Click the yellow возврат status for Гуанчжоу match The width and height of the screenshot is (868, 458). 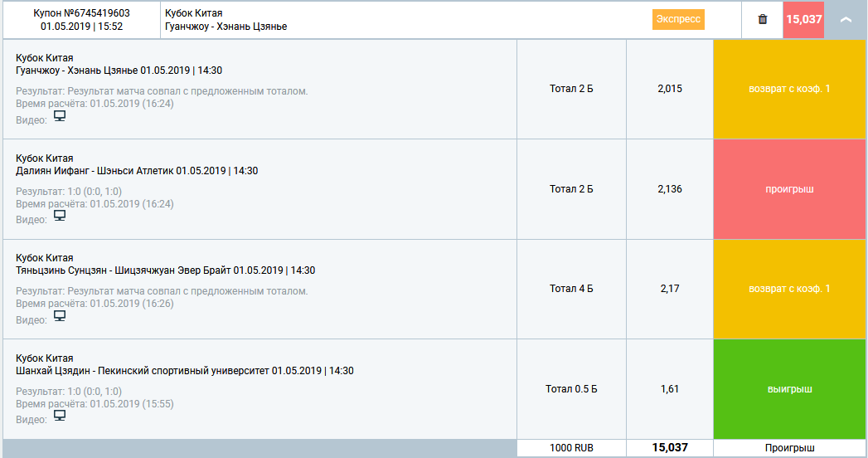[x=789, y=89]
